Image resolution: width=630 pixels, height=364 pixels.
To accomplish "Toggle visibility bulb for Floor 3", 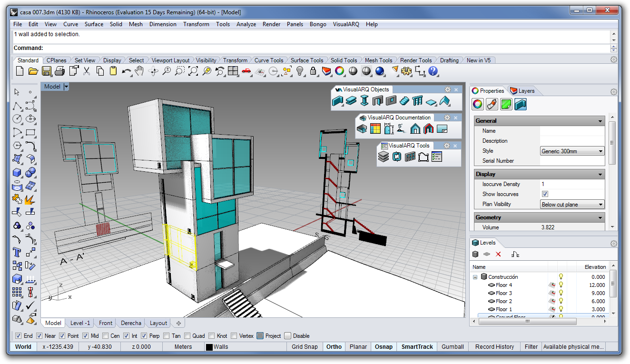I will pyautogui.click(x=561, y=293).
